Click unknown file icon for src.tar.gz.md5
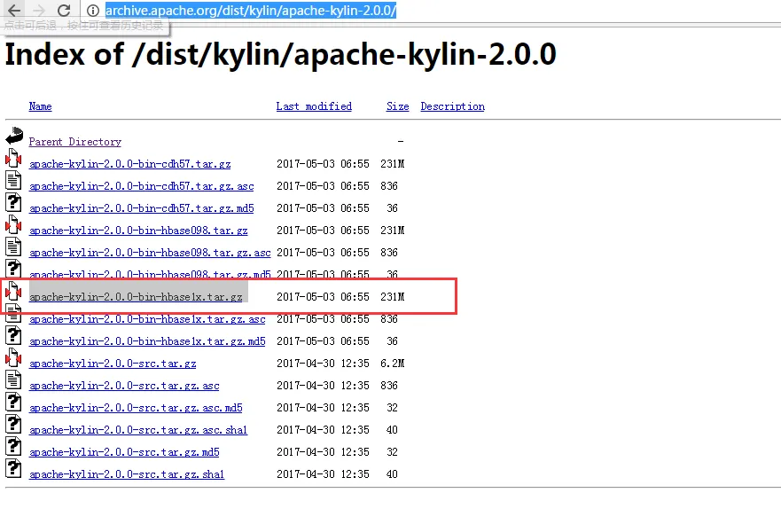The height and width of the screenshot is (532, 781). [x=13, y=446]
